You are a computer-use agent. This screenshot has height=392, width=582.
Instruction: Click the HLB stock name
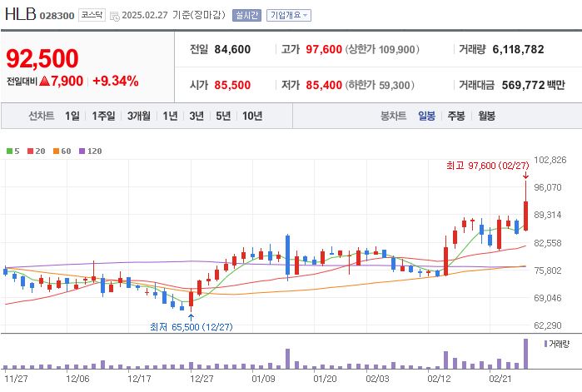click(x=21, y=14)
